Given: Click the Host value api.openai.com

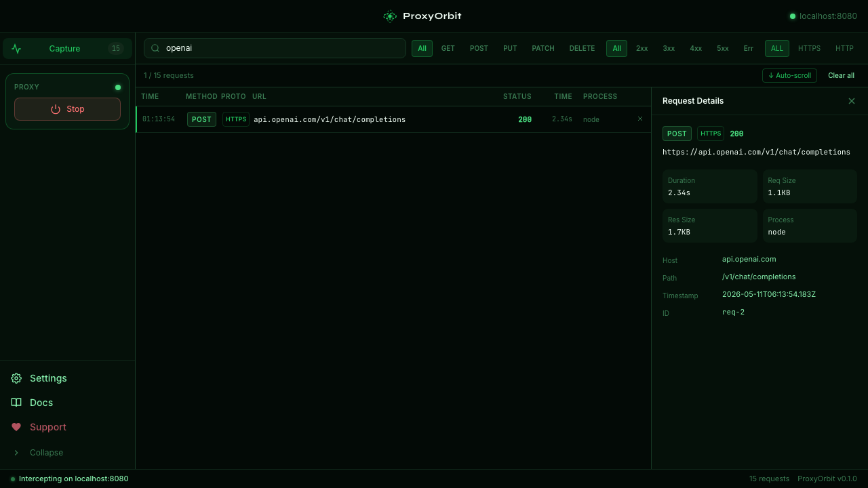Looking at the screenshot, I should [x=749, y=260].
